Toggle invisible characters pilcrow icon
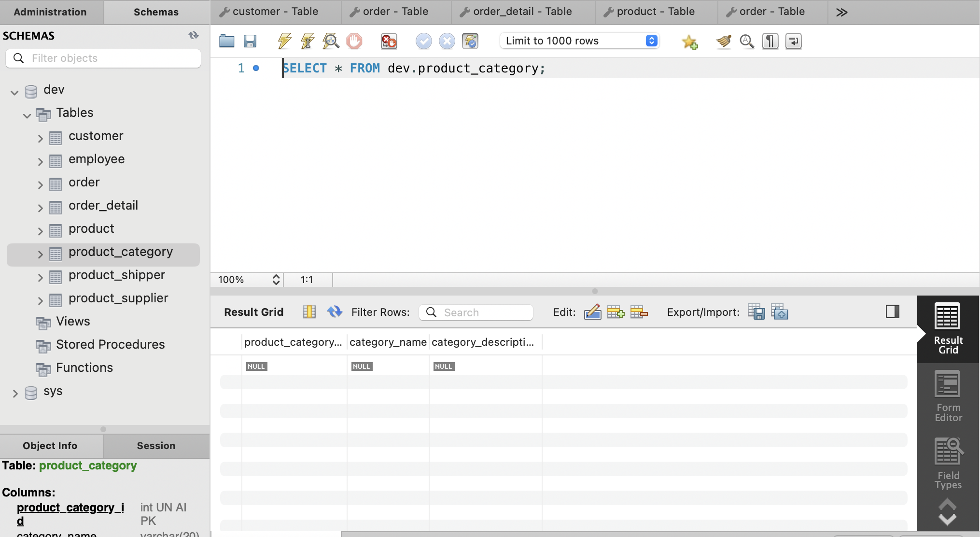Image resolution: width=980 pixels, height=537 pixels. 770,42
